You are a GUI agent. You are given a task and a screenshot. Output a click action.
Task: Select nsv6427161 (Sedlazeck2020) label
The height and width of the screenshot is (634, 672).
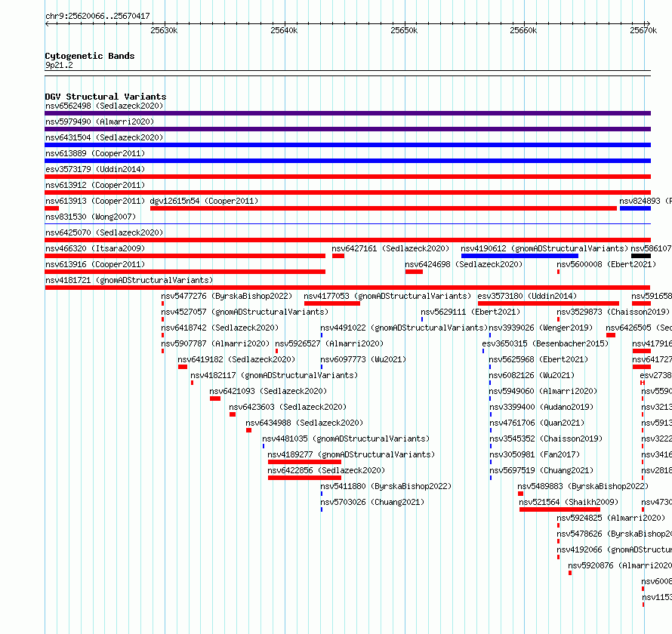tap(390, 248)
